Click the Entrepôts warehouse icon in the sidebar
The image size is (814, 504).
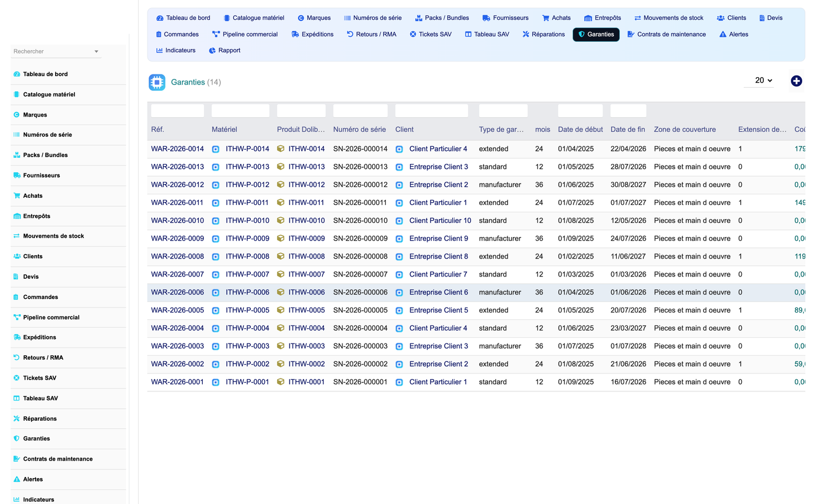click(17, 216)
